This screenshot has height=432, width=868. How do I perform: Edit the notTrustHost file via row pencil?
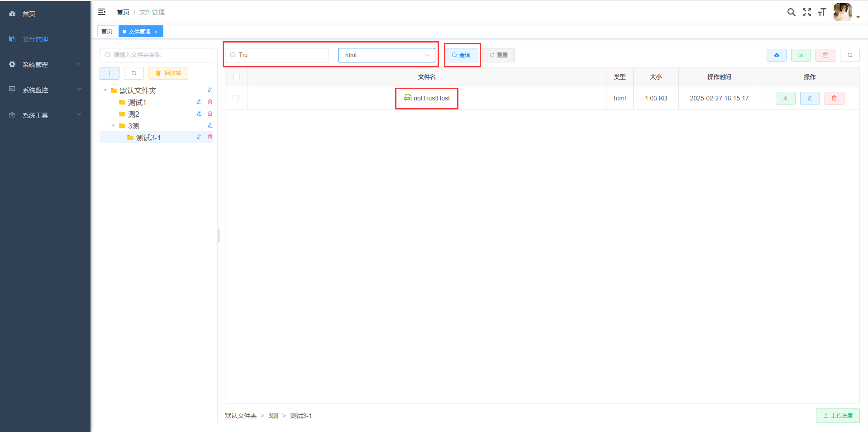(x=810, y=98)
